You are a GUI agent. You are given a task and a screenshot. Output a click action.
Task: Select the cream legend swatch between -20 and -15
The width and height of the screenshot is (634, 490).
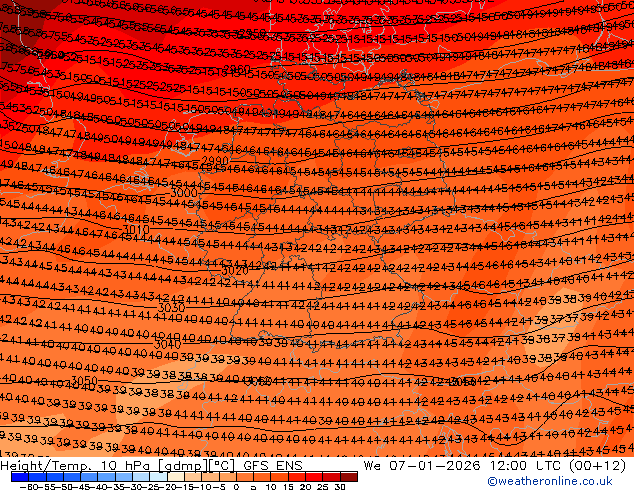[x=176, y=477]
